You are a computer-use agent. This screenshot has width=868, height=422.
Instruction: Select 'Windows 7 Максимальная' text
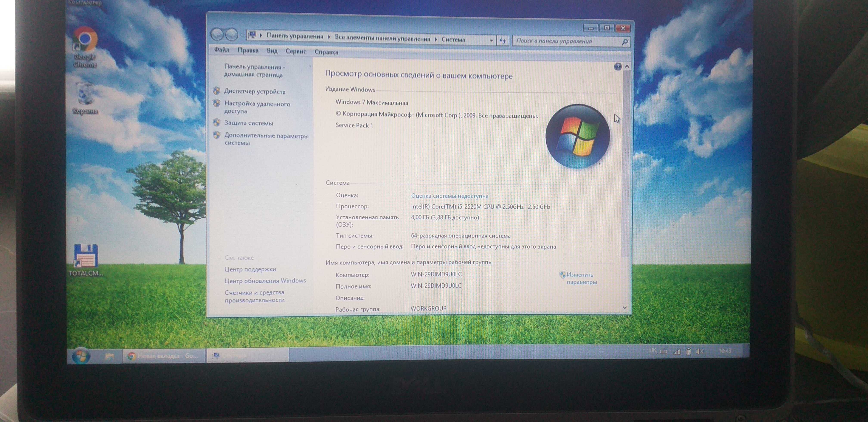[x=372, y=102]
